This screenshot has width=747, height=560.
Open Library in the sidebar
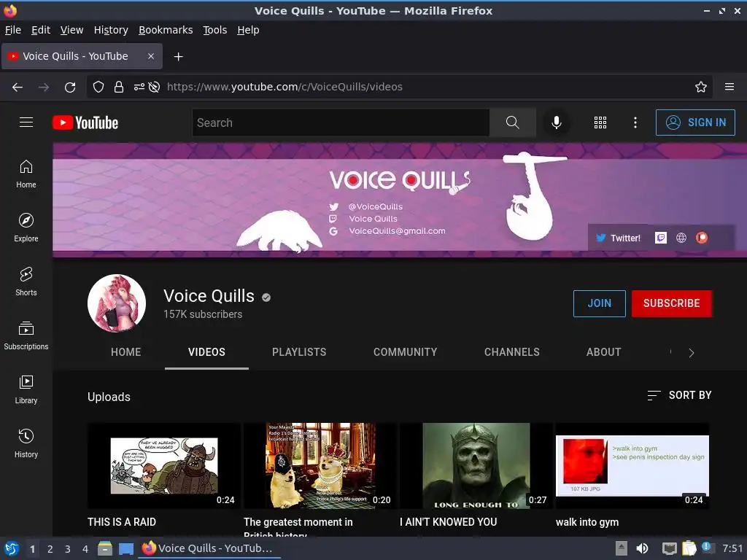pyautogui.click(x=26, y=389)
